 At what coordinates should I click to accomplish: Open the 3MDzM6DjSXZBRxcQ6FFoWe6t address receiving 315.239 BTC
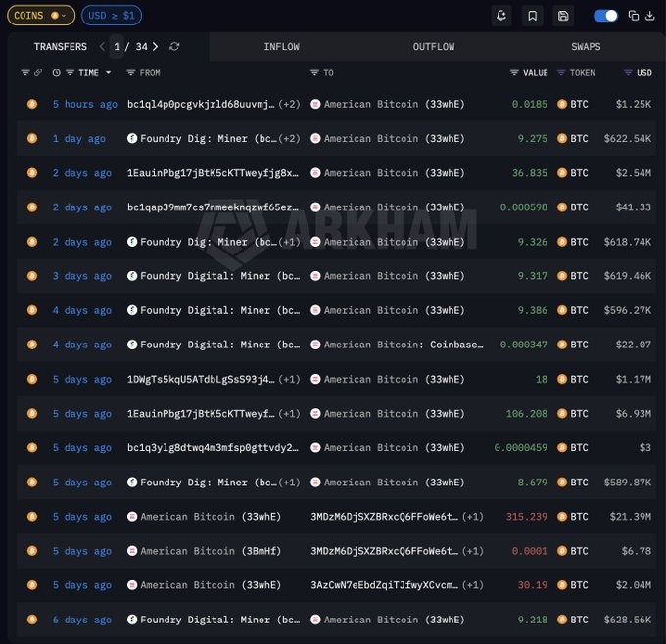coord(384,517)
